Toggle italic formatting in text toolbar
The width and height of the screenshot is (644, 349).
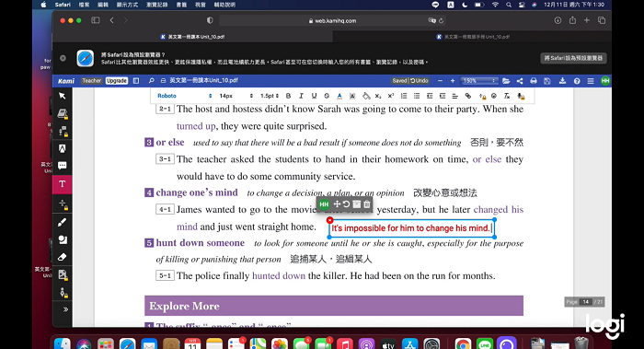301,96
